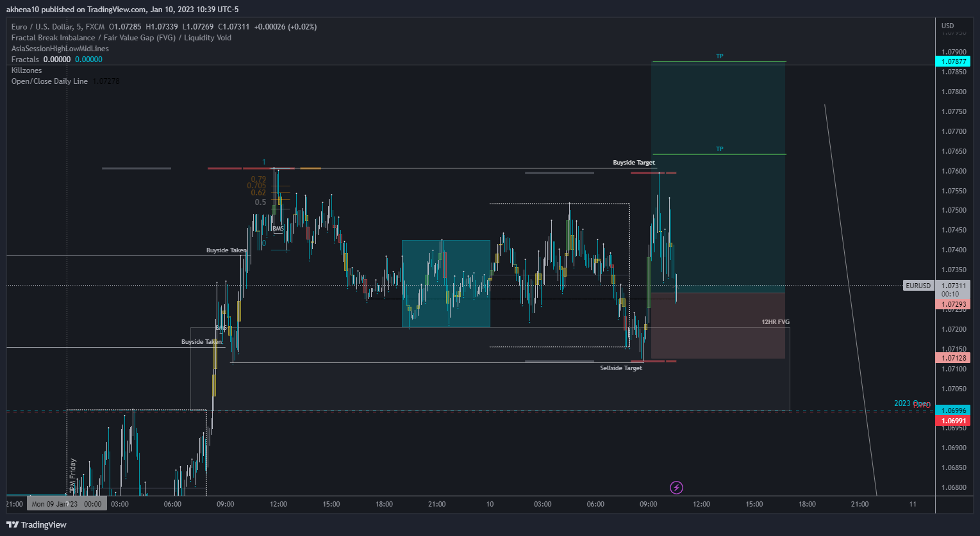The width and height of the screenshot is (980, 536).
Task: Click the 1.07128 stop price label
Action: point(952,357)
